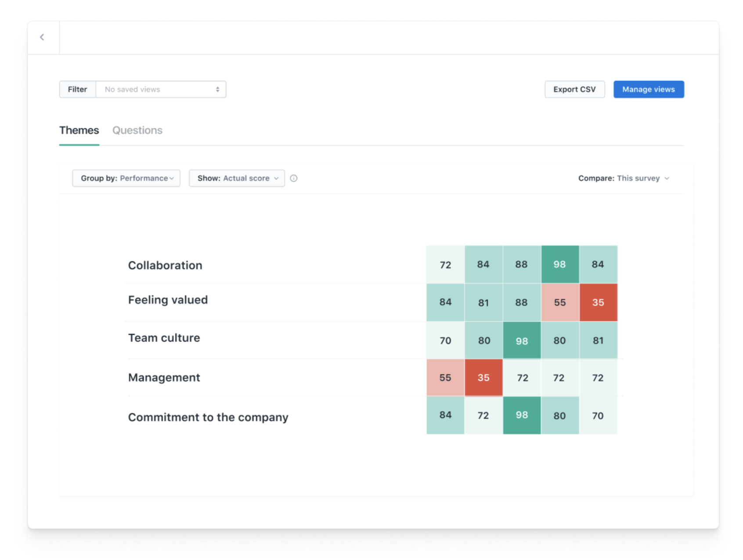The width and height of the screenshot is (743, 560).
Task: Click the Export CSV button
Action: [x=574, y=90]
